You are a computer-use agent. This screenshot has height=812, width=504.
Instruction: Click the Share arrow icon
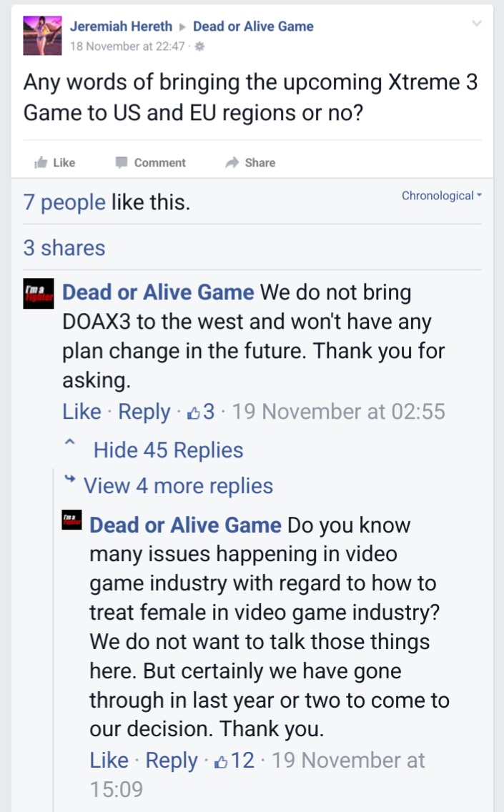232,162
